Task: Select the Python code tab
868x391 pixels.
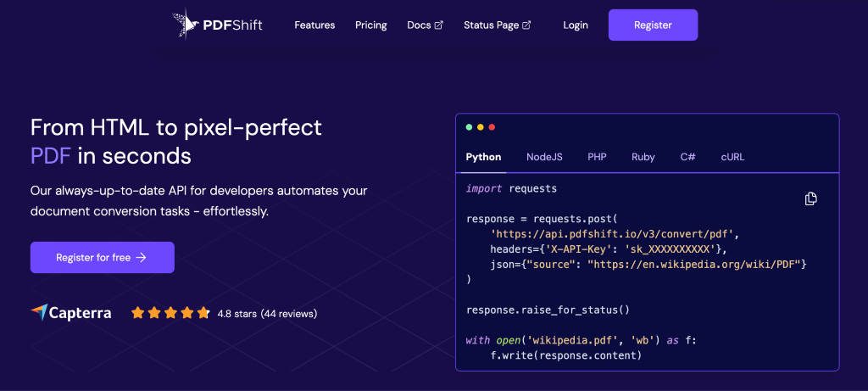Action: 483,157
